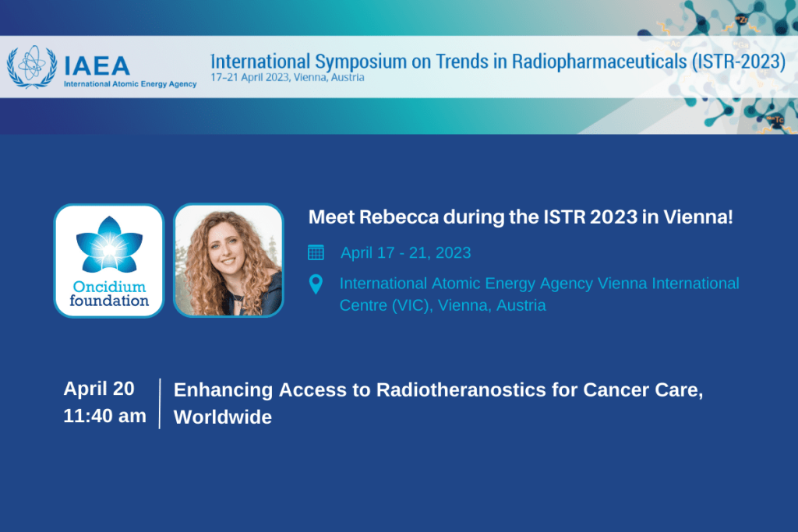798x532 pixels.
Task: Click the calendar icon beside the event dates
Action: coord(316,252)
